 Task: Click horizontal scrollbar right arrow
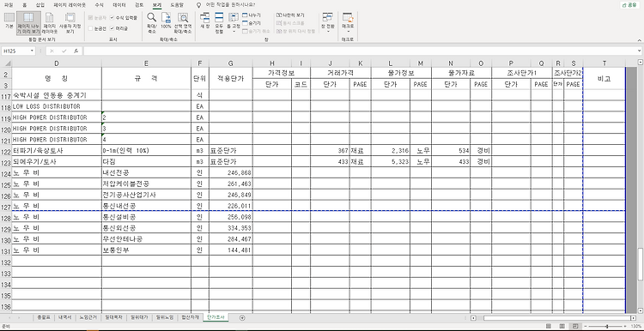[x=633, y=317]
